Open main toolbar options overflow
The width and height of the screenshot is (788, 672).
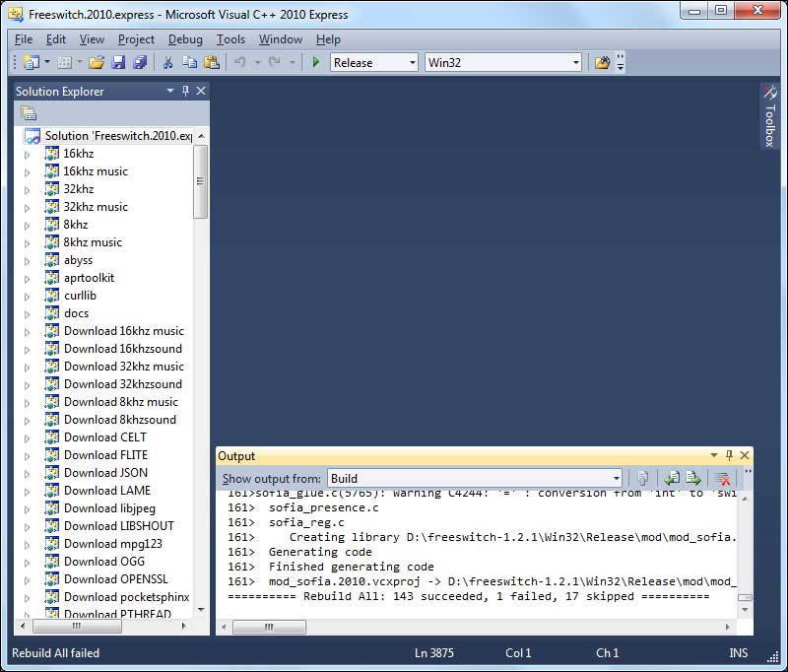pos(621,62)
